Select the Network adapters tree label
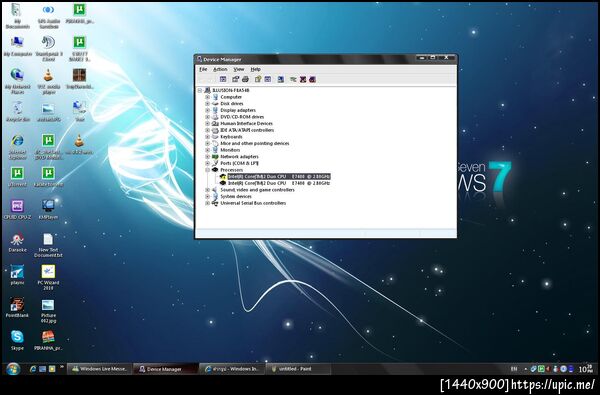The image size is (600, 395). point(239,157)
